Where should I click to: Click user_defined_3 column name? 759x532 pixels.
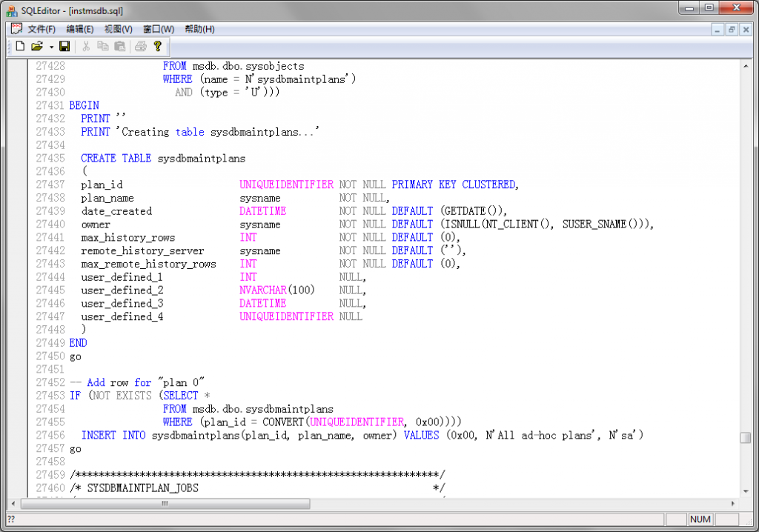(x=122, y=304)
